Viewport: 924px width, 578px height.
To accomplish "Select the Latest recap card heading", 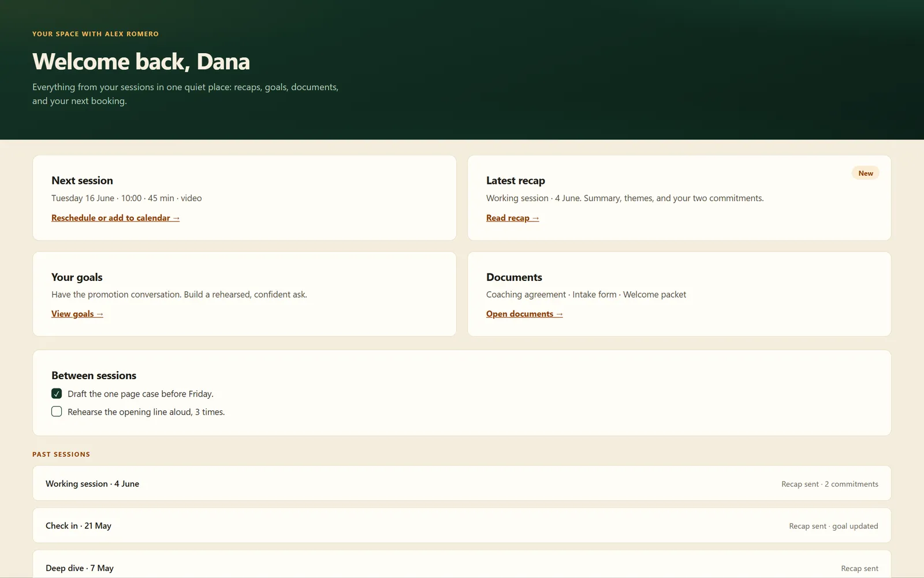I will pos(516,180).
